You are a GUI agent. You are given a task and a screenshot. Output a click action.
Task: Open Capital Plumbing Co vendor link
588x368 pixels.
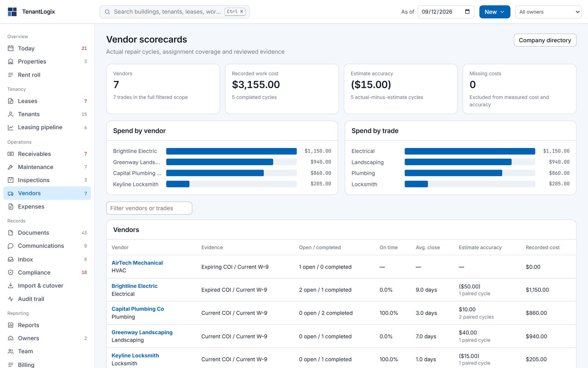pyautogui.click(x=138, y=309)
